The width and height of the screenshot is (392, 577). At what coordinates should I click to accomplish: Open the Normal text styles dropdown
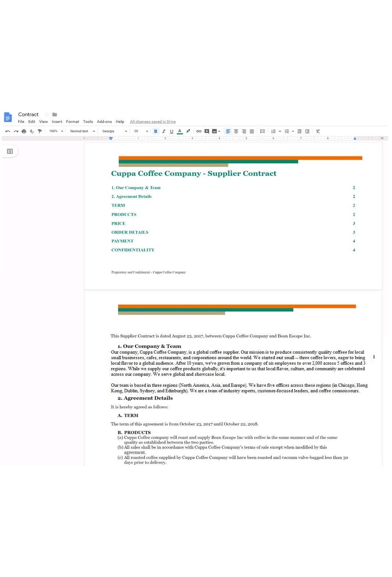pyautogui.click(x=82, y=131)
